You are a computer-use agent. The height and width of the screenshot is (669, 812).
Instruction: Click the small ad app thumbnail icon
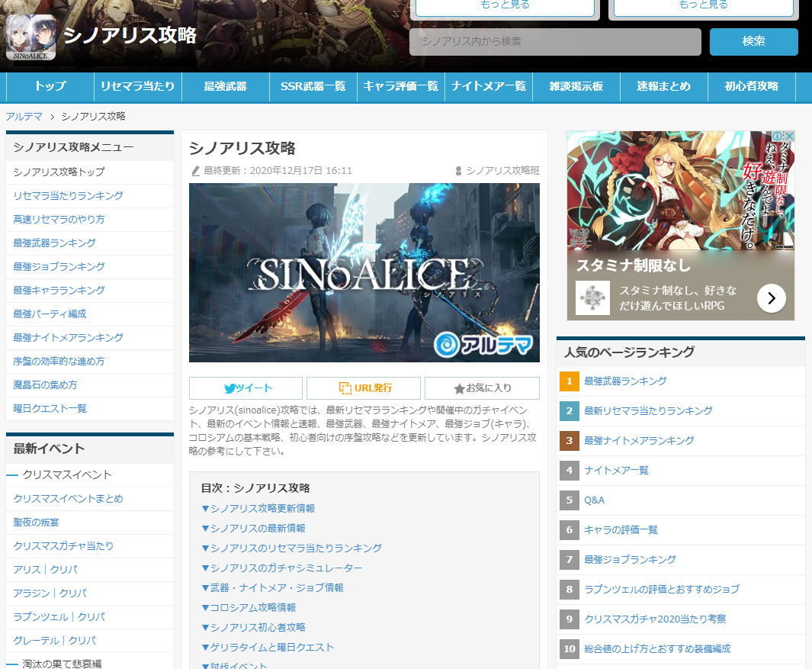pos(592,298)
